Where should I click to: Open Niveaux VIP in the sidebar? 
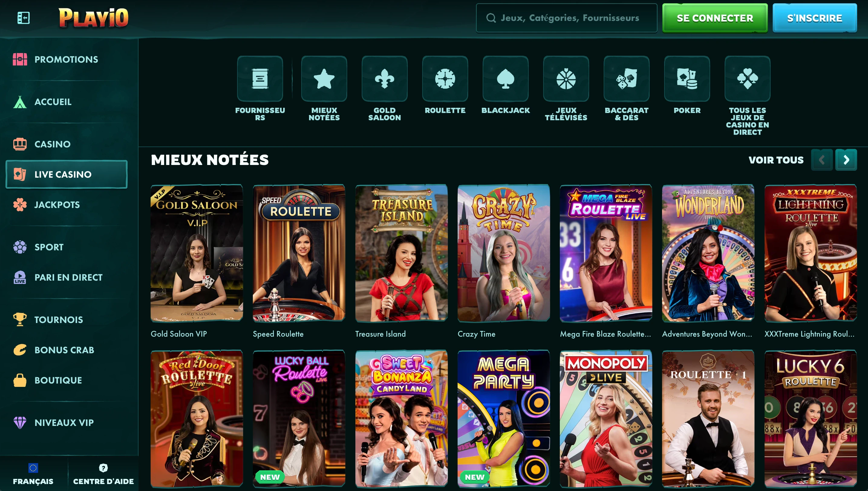pyautogui.click(x=66, y=423)
